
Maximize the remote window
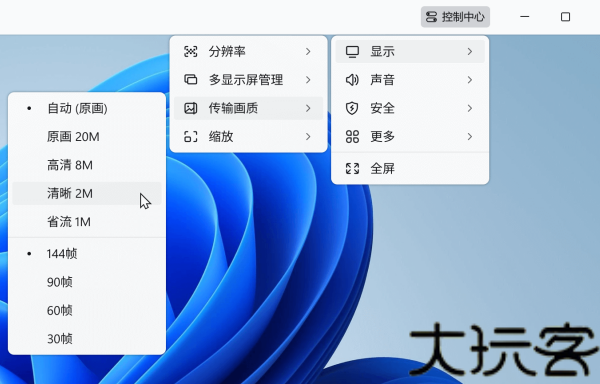(x=565, y=17)
